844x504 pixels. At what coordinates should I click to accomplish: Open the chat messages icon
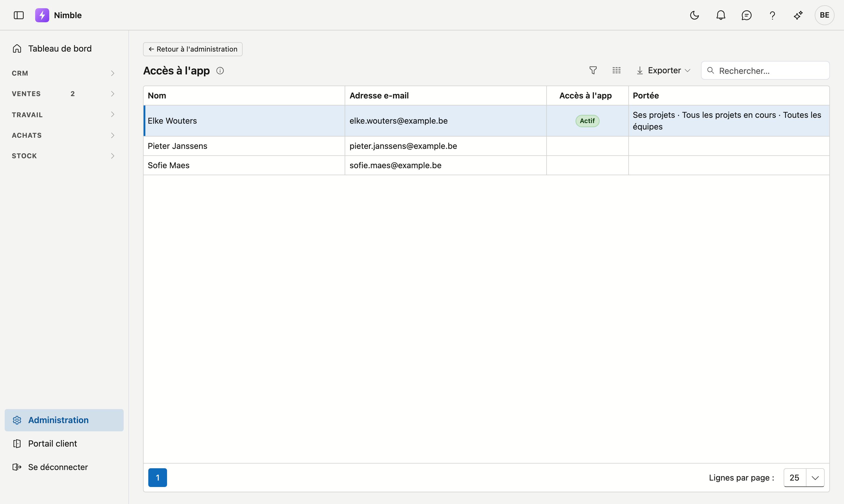point(746,15)
